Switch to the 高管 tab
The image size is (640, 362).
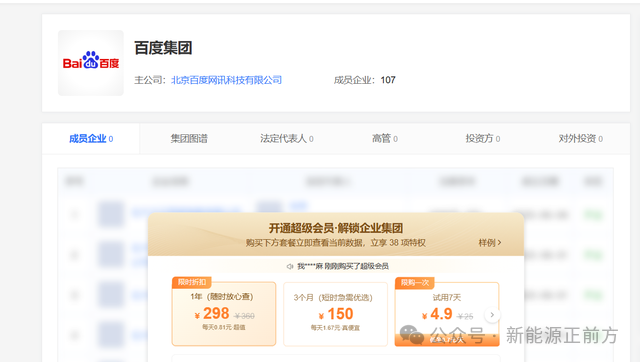[x=385, y=139]
